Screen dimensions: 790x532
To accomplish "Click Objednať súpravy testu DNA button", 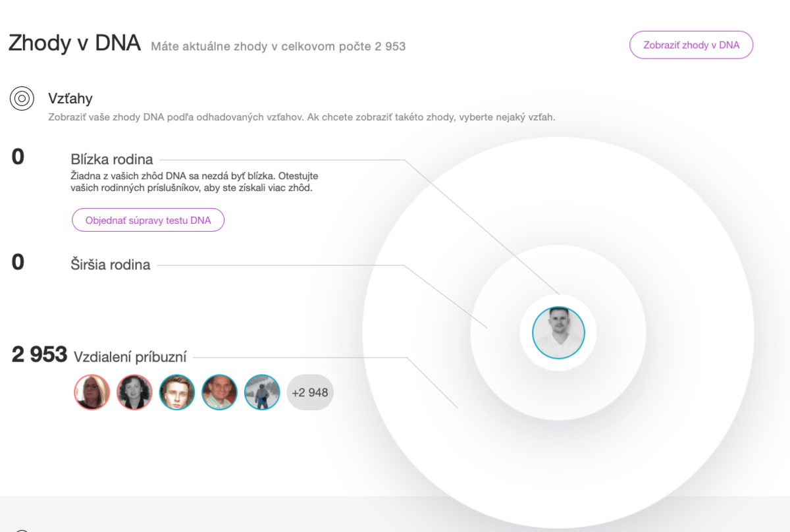I will (148, 220).
